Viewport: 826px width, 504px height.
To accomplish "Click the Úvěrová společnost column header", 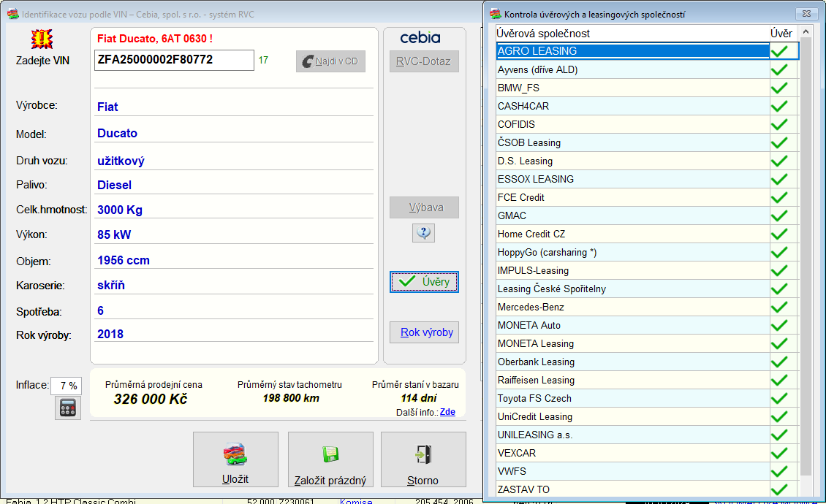I will 632,33.
